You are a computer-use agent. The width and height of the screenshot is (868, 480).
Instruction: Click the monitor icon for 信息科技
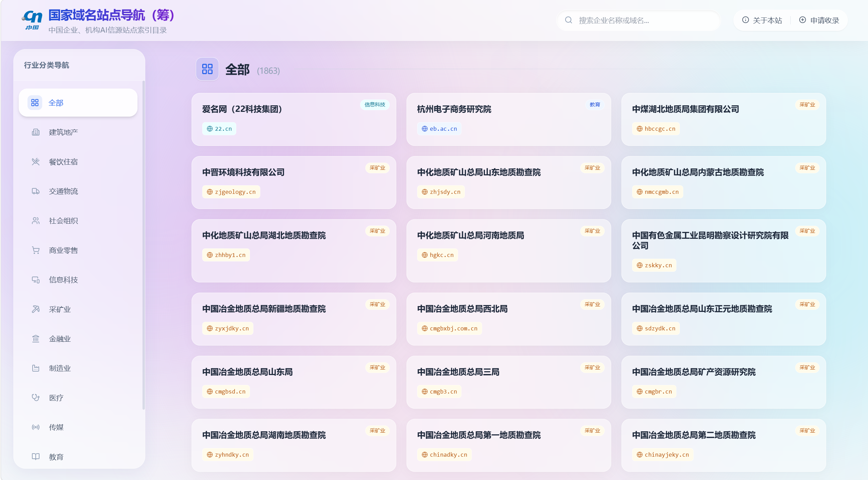pos(36,280)
